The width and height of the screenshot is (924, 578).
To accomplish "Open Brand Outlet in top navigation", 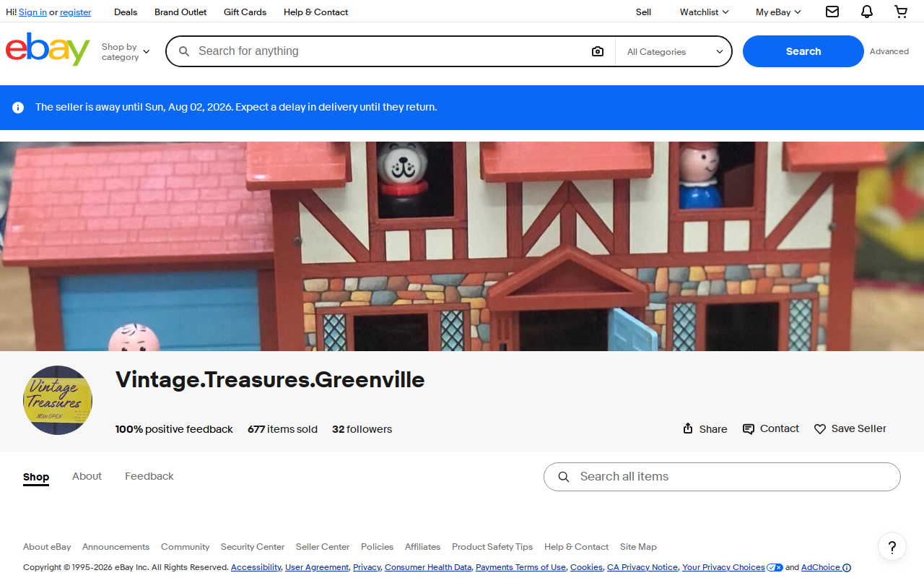I will pyautogui.click(x=180, y=12).
